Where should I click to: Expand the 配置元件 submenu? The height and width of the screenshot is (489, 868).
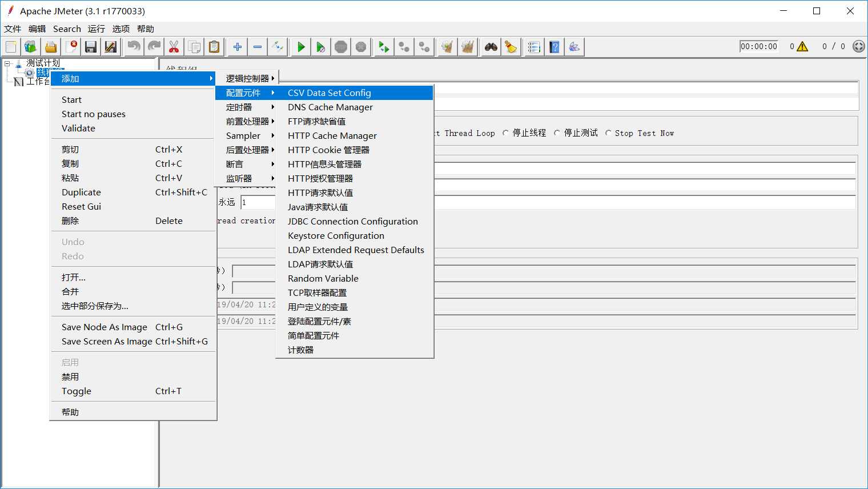(x=247, y=93)
